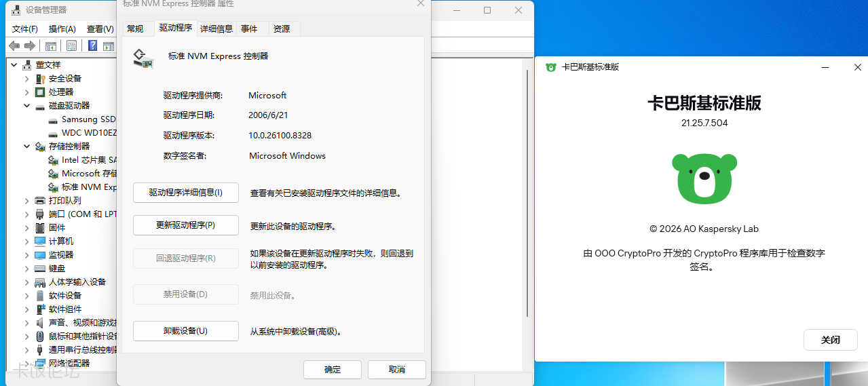Select the 鼠标和其他指针设备 mouse icon
The height and width of the screenshot is (386, 868).
coord(40,336)
